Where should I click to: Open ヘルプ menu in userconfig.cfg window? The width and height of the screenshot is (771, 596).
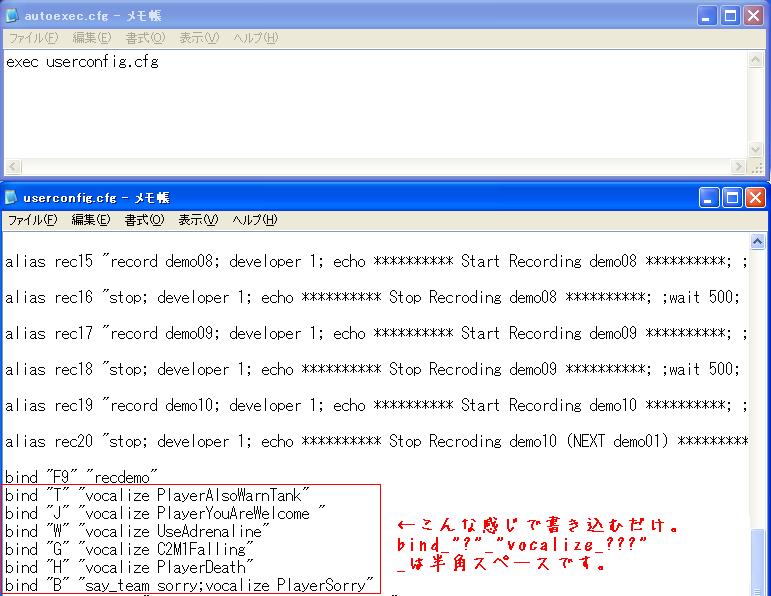[255, 220]
